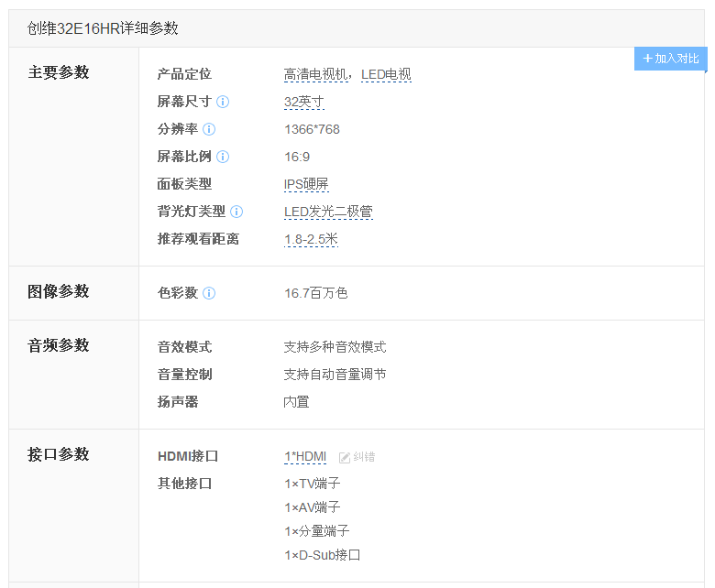Click info icon beside 屏幕比例
Viewport: 715px width, 588px height.
(223, 157)
